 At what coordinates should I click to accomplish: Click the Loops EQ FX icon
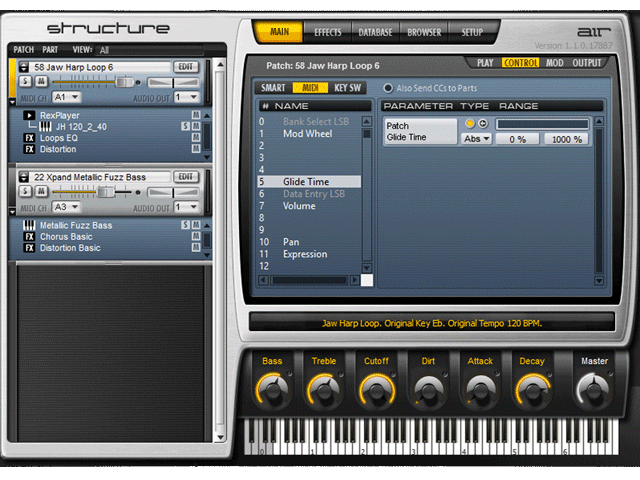click(29, 138)
